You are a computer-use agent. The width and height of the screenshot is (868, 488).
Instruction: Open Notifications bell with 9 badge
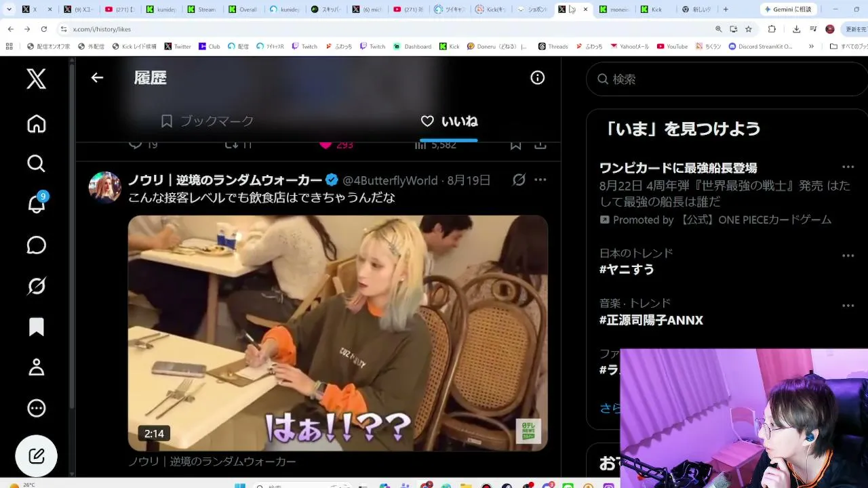[x=37, y=203]
